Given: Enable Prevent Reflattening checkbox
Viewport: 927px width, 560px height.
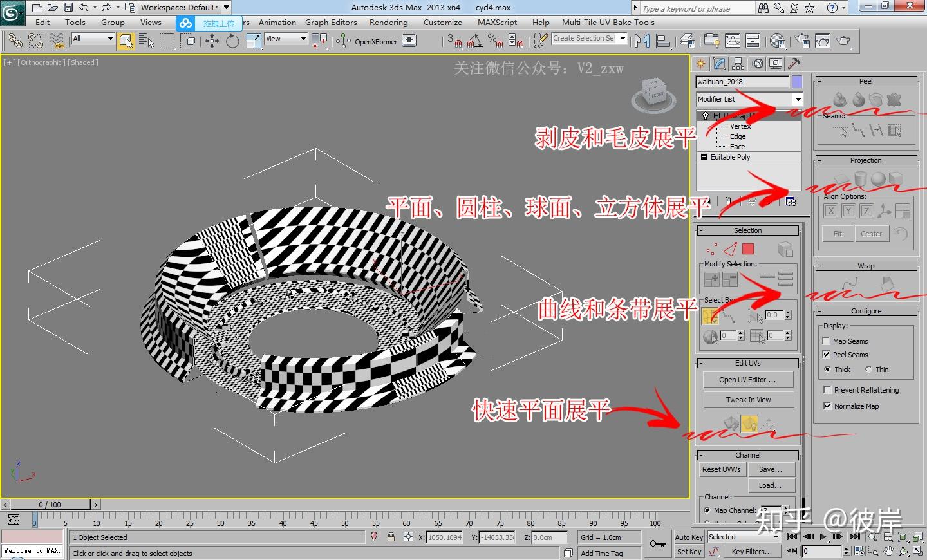Looking at the screenshot, I should click(827, 390).
